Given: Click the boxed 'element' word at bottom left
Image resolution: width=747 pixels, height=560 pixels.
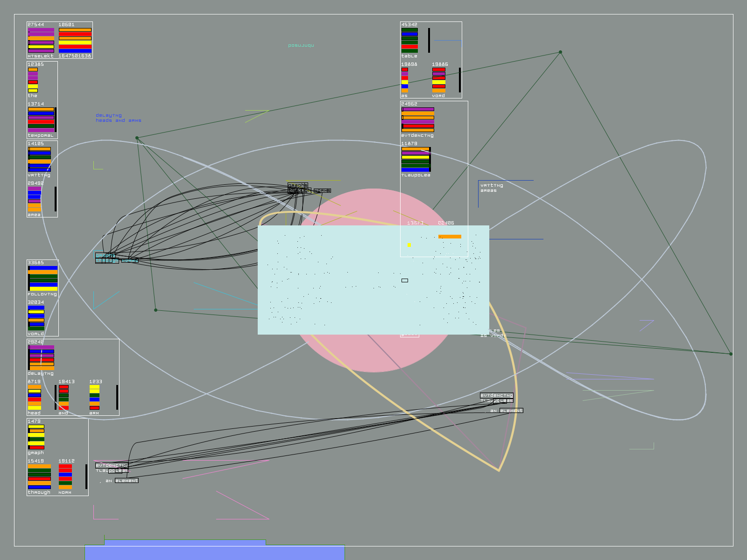Looking at the screenshot, I should click(127, 481).
